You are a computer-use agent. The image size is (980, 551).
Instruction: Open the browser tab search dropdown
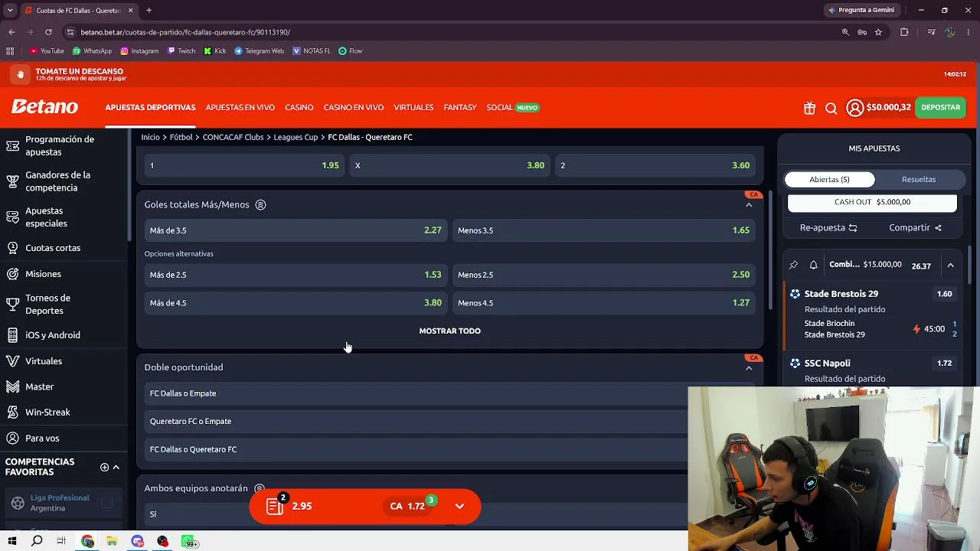10,11
